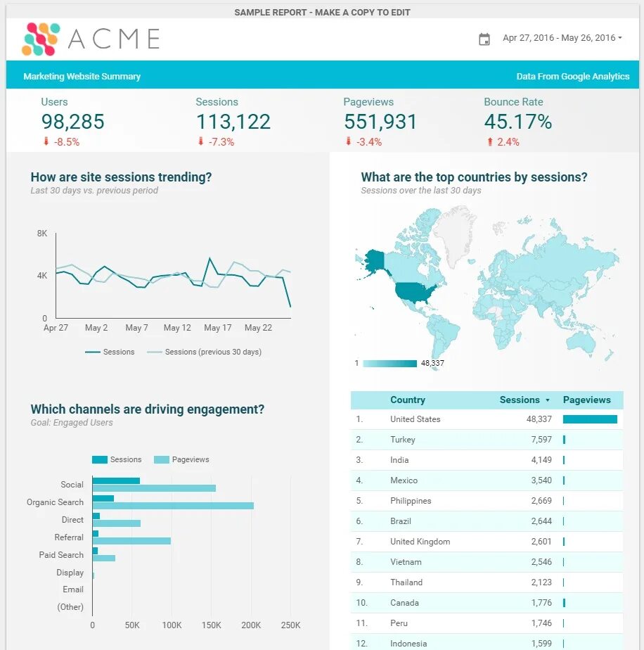Click the red down arrow under Users
Screen dimensions: 644x650
point(46,141)
